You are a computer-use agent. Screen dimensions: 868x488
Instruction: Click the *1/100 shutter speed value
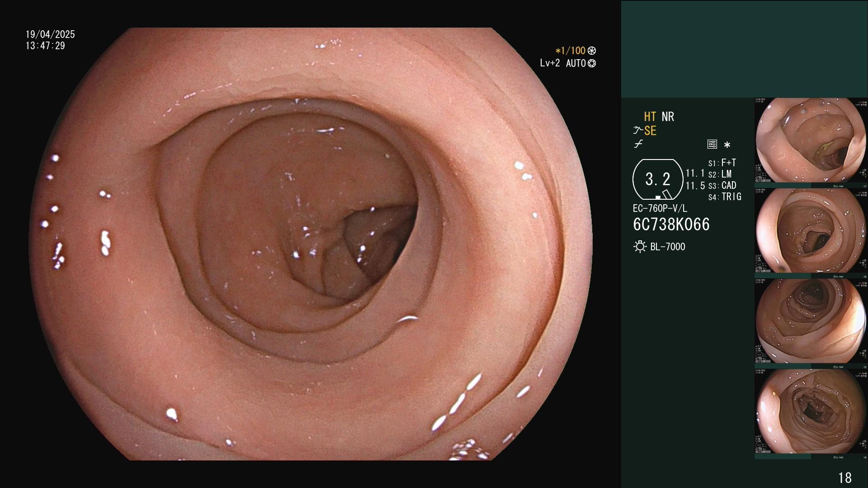[571, 51]
